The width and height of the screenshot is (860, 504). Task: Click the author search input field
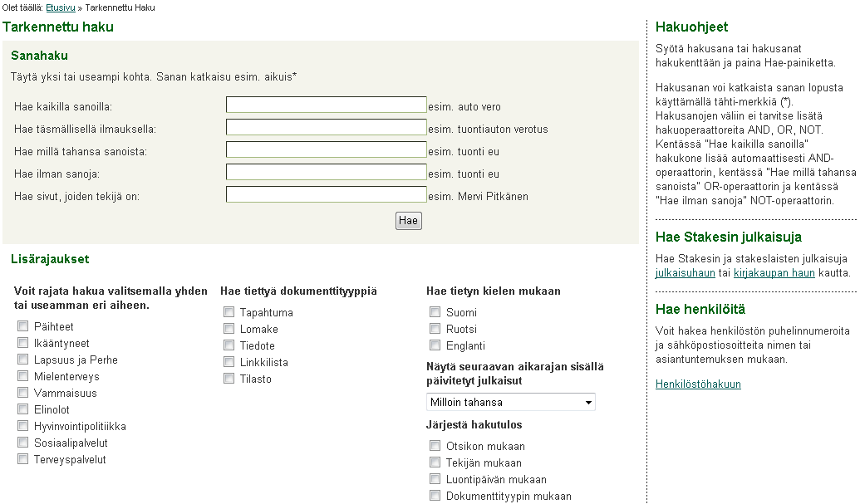click(x=327, y=194)
